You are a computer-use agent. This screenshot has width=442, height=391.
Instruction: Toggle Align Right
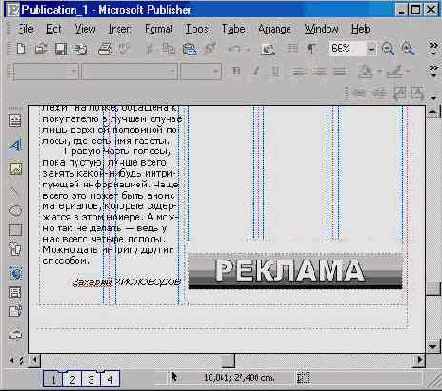pos(340,71)
